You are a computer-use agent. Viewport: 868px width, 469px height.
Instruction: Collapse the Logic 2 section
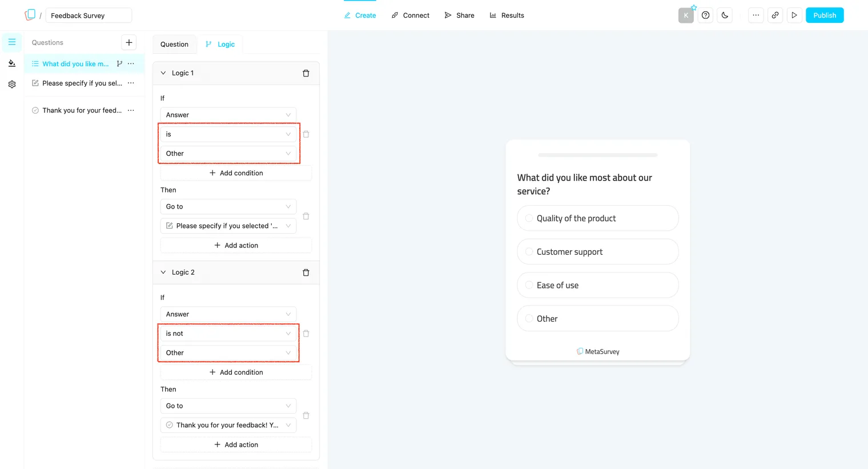pos(163,272)
